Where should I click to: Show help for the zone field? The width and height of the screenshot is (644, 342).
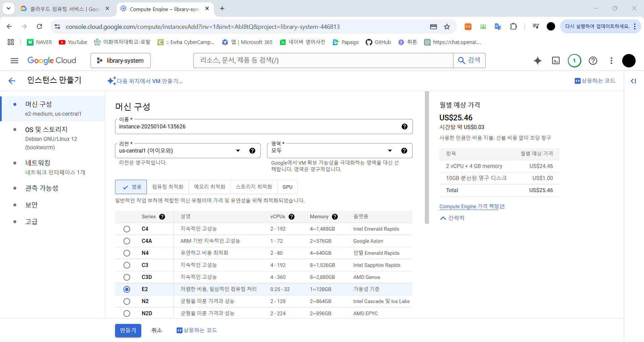[404, 151]
